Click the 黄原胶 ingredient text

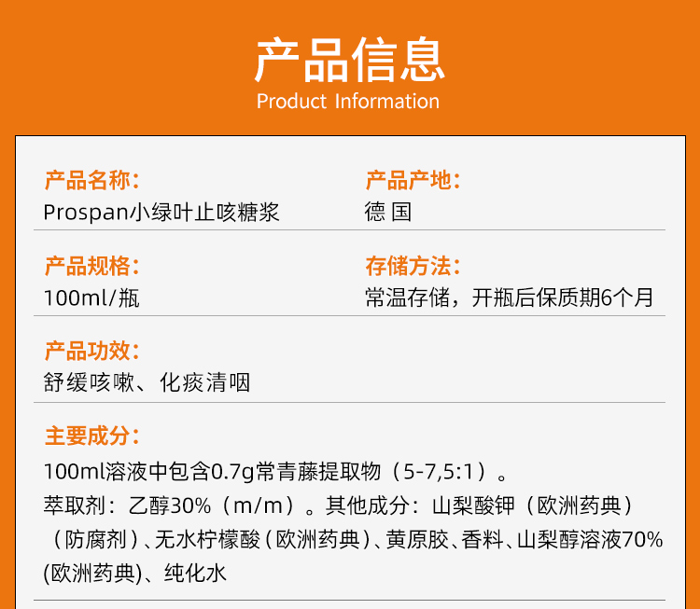(x=417, y=539)
